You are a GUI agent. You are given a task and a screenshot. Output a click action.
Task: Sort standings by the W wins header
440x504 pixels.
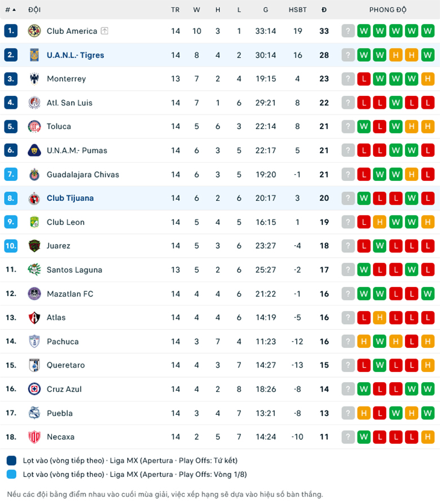196,10
